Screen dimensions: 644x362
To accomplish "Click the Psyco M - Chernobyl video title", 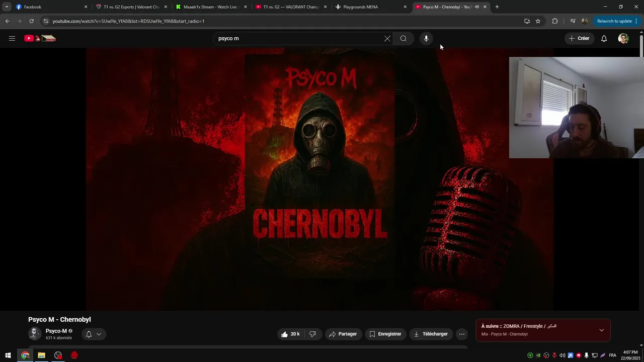I will 59,320.
